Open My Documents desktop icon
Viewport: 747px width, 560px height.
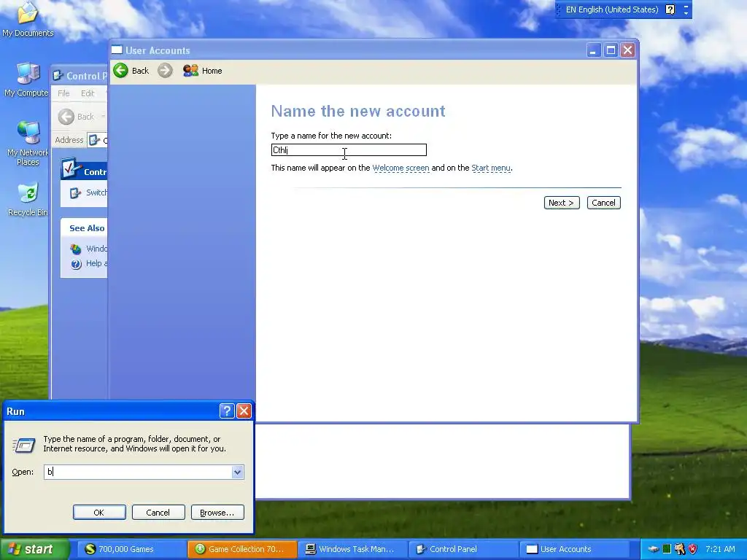pyautogui.click(x=28, y=19)
